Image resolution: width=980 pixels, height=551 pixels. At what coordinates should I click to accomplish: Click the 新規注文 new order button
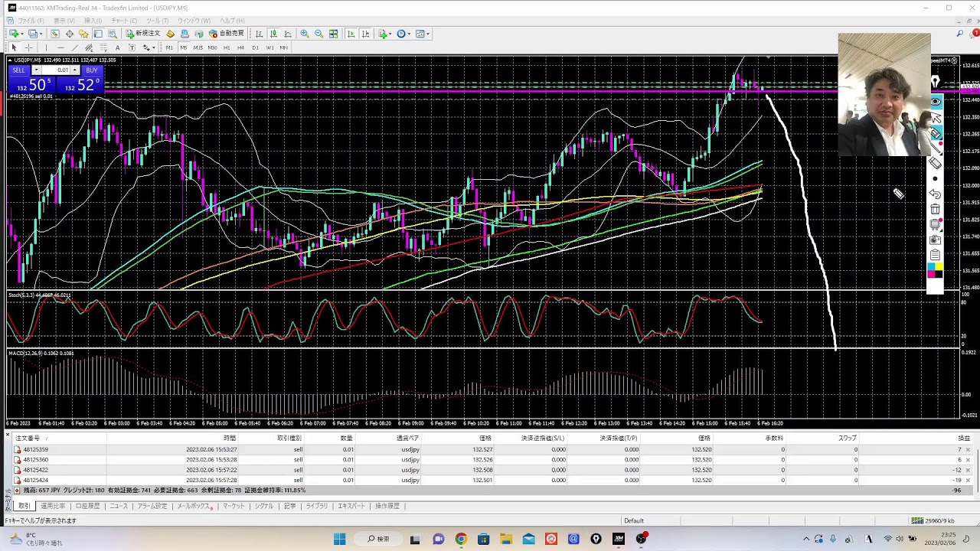(x=144, y=34)
